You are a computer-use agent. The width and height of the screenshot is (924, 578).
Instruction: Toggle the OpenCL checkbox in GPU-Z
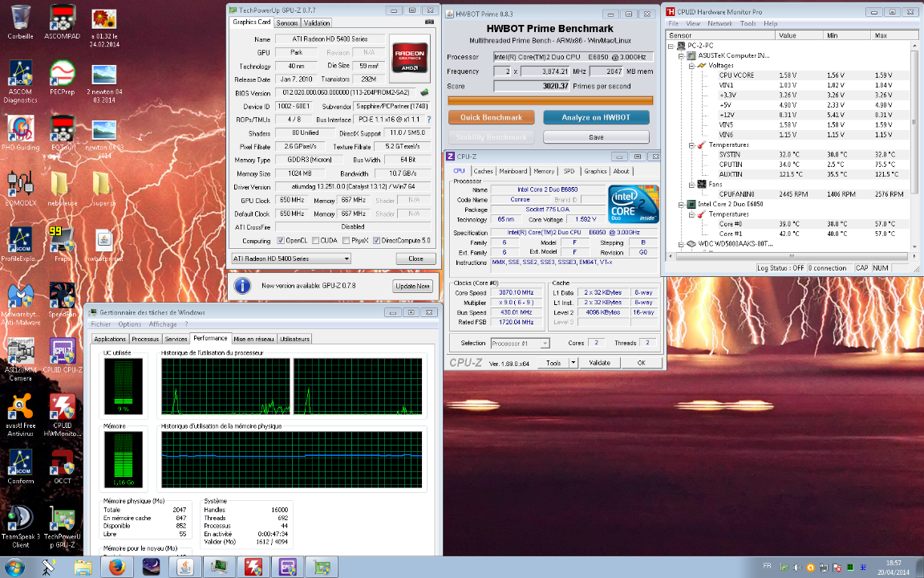coord(281,240)
